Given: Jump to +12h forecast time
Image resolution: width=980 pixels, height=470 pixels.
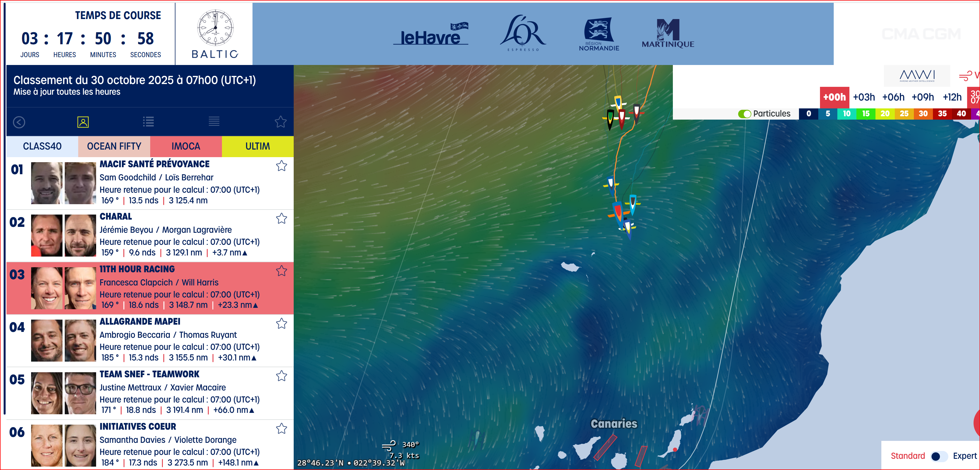Looking at the screenshot, I should 952,97.
